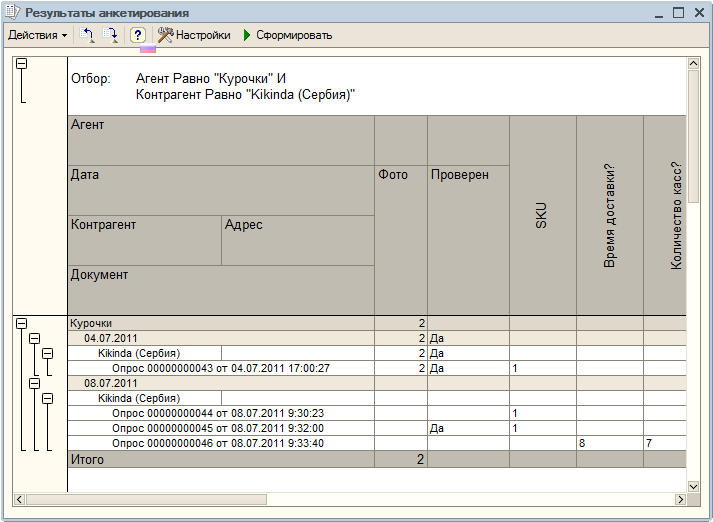This screenshot has height=522, width=713.
Task: Click the Адрес column header
Action: pos(298,241)
